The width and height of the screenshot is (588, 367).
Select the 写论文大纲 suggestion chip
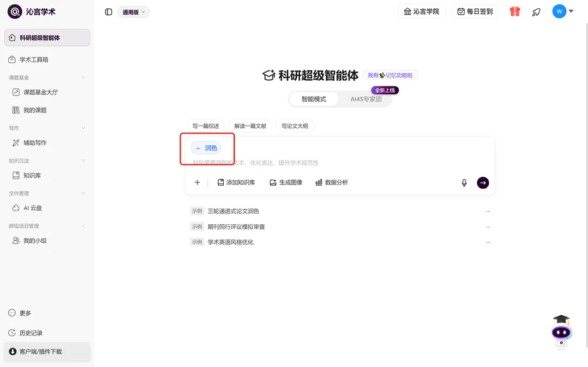[295, 126]
